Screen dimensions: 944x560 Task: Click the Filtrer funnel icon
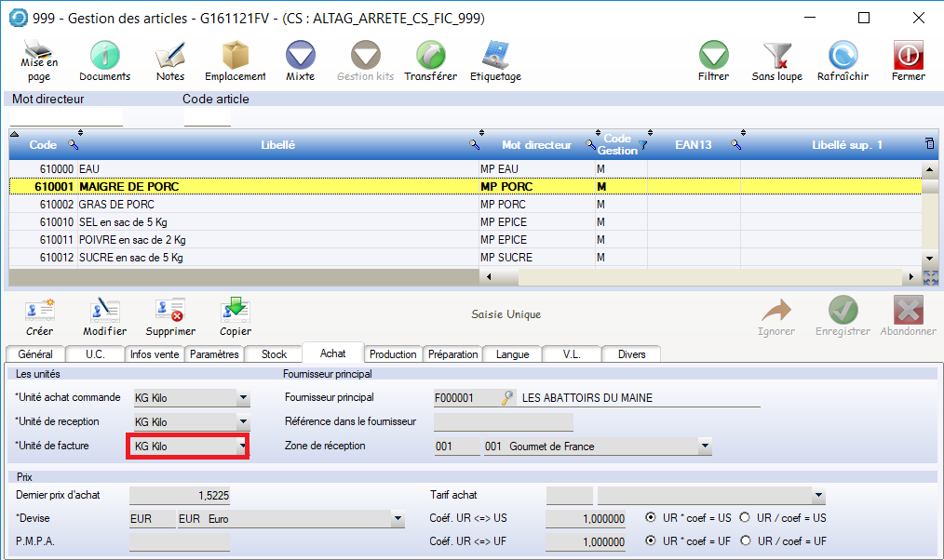pyautogui.click(x=713, y=56)
